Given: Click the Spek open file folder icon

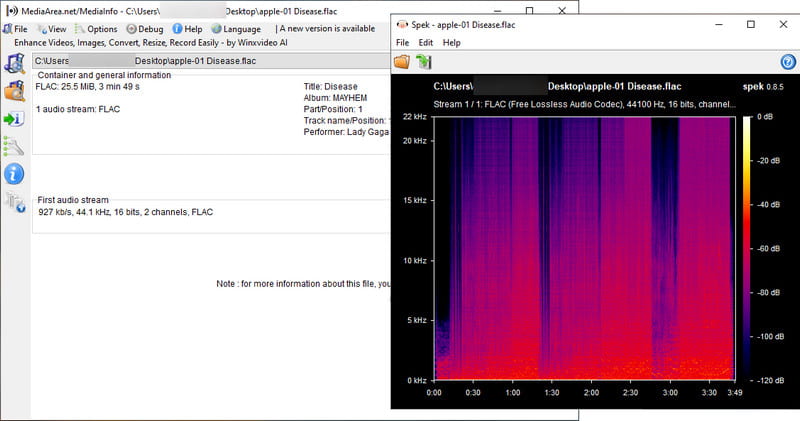Looking at the screenshot, I should 402,62.
